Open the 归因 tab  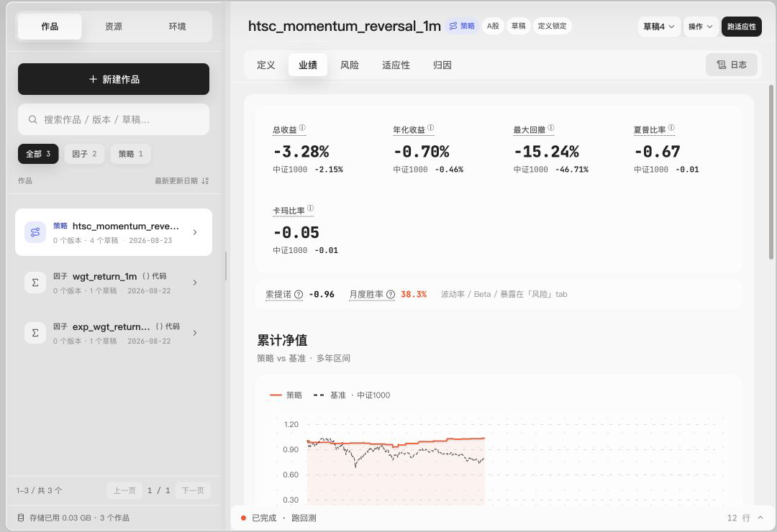pos(442,65)
